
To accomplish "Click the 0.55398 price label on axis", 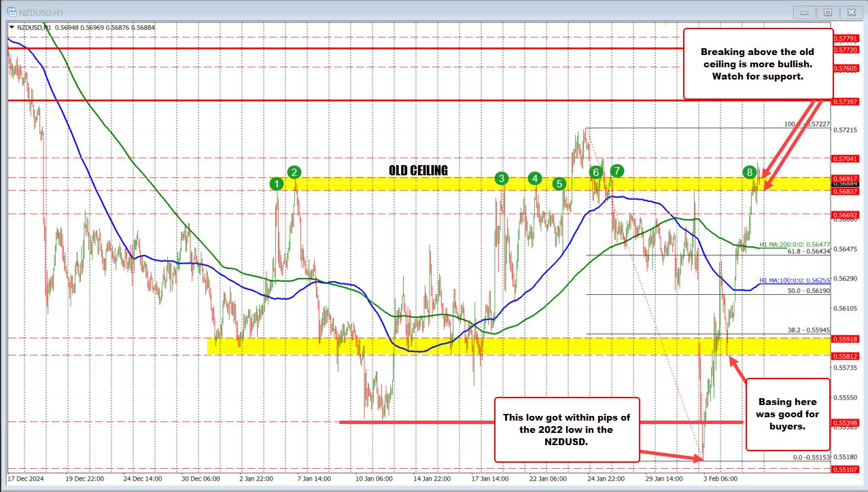I will coord(846,423).
